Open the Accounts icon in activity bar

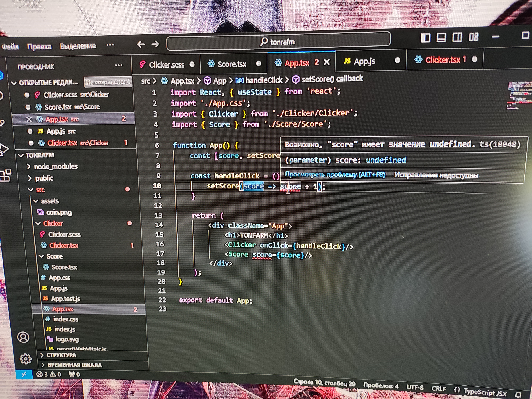click(23, 337)
